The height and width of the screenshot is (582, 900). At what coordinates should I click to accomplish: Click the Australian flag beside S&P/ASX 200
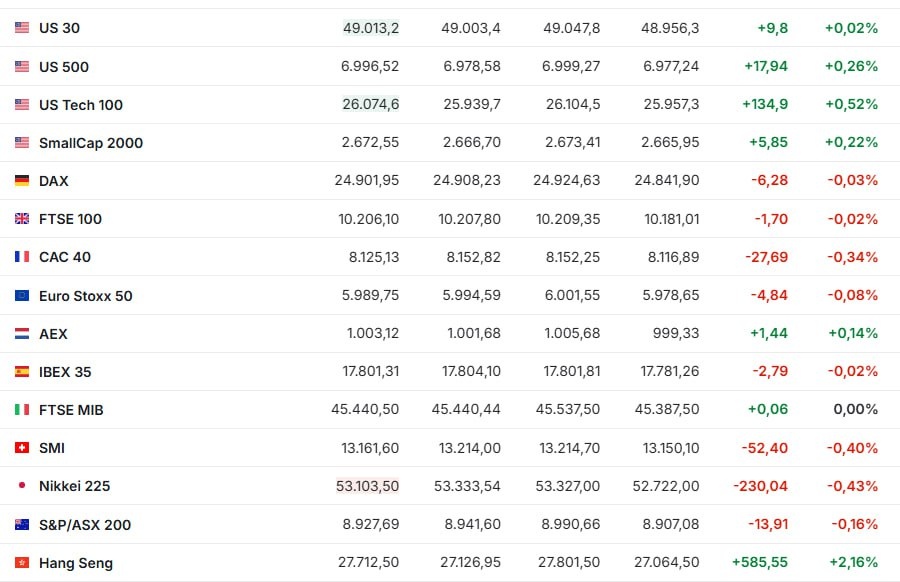coord(22,525)
